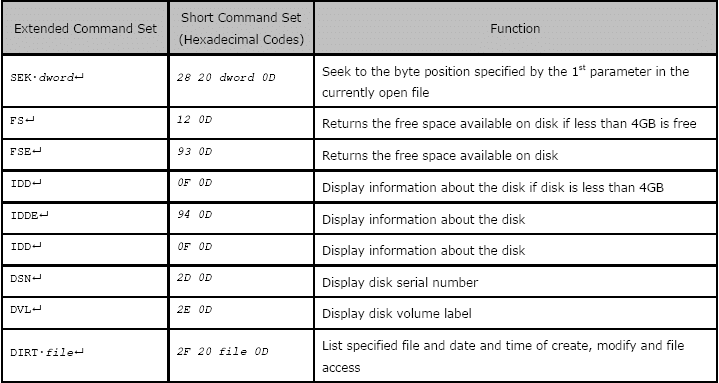
Task: Click the hex code 94 0D
Action: 194,215
